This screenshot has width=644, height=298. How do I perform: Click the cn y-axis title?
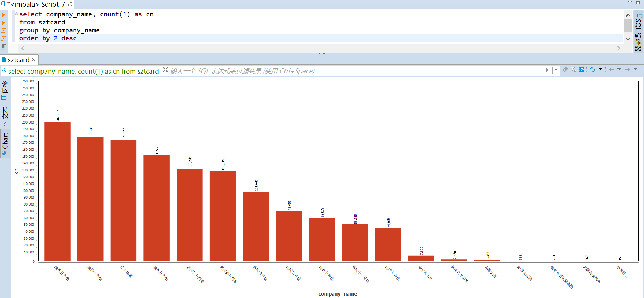(16, 171)
